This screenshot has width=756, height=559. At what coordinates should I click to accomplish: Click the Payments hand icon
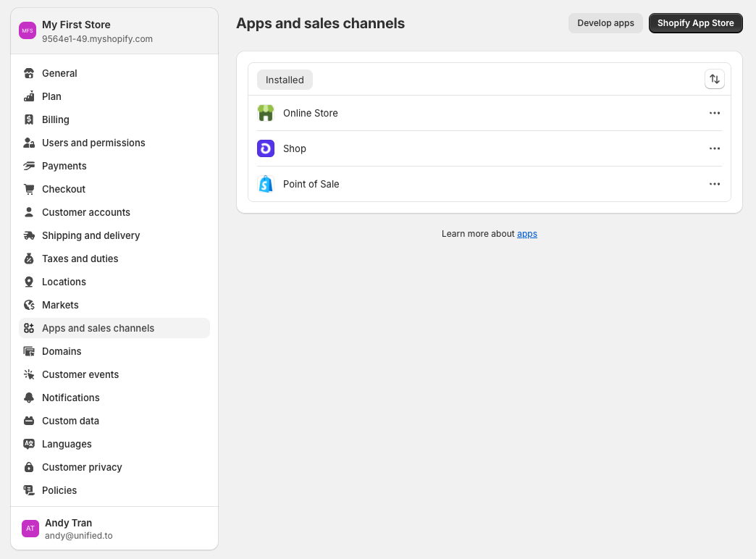point(29,166)
